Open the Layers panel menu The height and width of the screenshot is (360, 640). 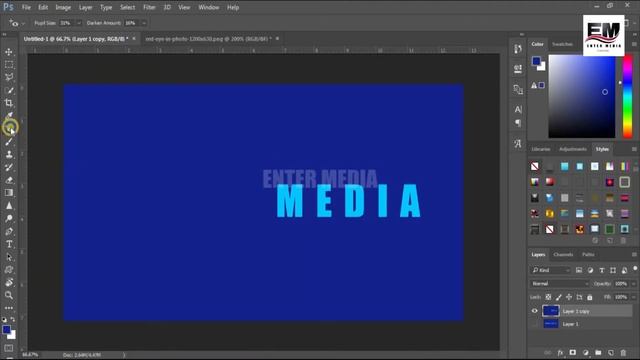pyautogui.click(x=634, y=255)
